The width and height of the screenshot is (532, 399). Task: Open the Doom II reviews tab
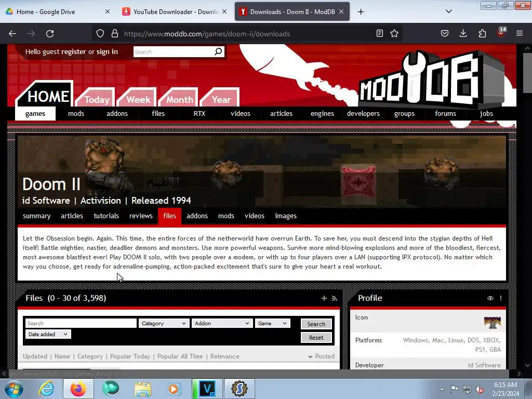tap(141, 216)
